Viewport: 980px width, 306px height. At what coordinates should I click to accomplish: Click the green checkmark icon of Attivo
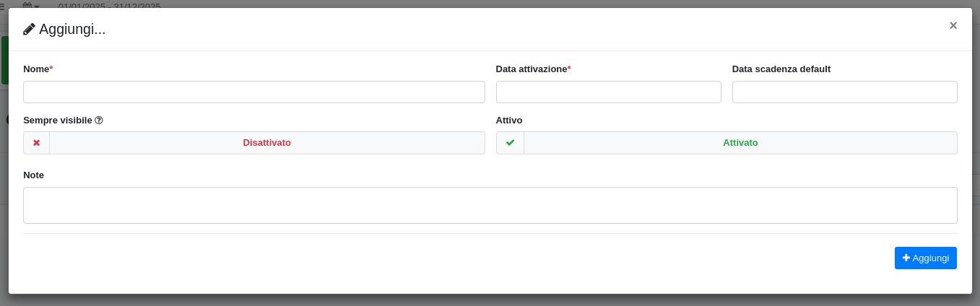tap(510, 143)
